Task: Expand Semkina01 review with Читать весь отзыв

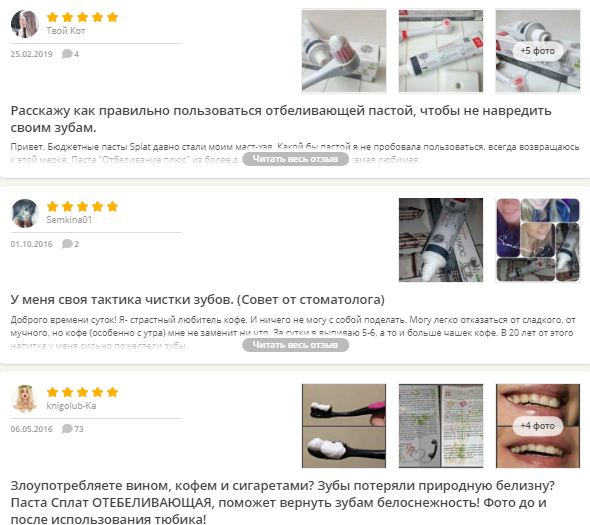Action: [x=295, y=345]
